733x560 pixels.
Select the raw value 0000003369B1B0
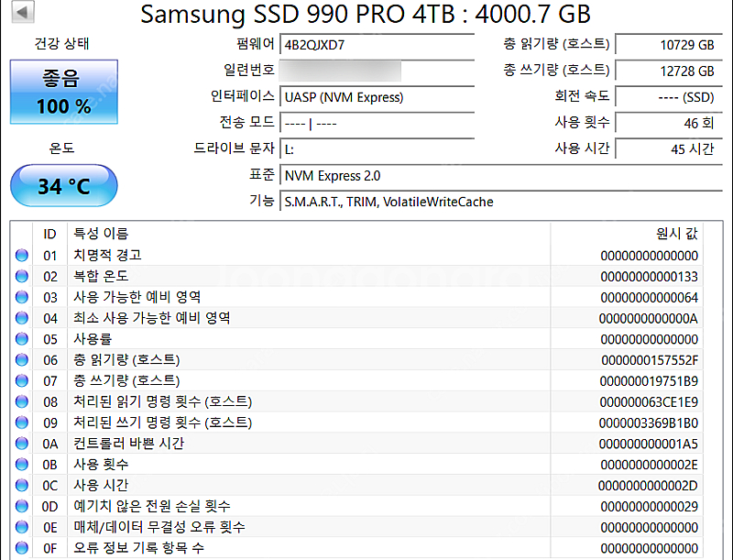pos(649,423)
